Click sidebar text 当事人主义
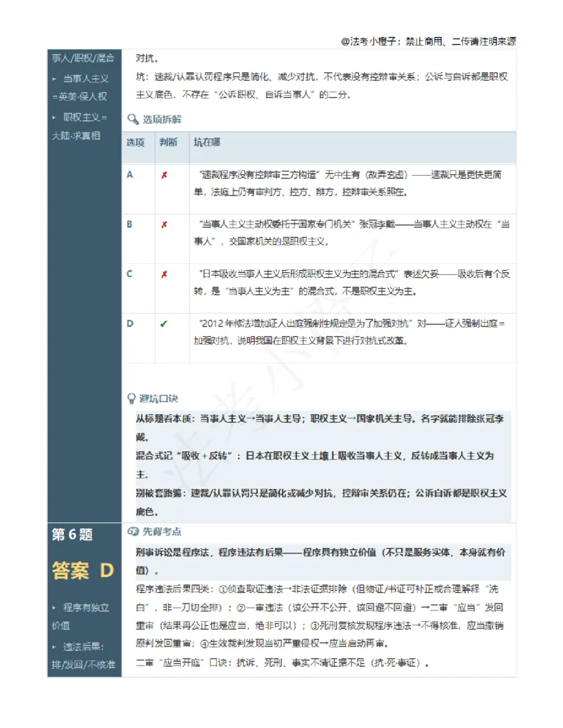This screenshot has width=563, height=728. pos(86,79)
